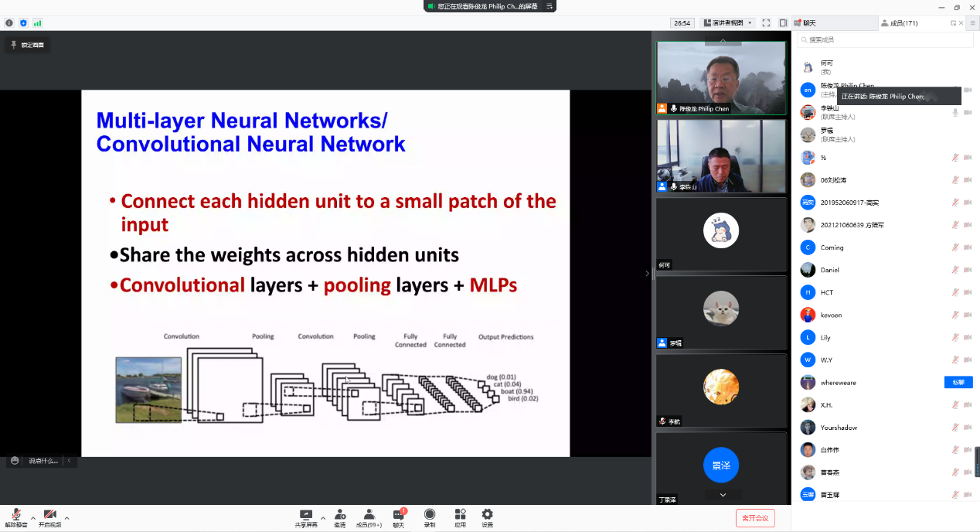
Task: Click the blue button beside whereweare
Action: point(958,383)
